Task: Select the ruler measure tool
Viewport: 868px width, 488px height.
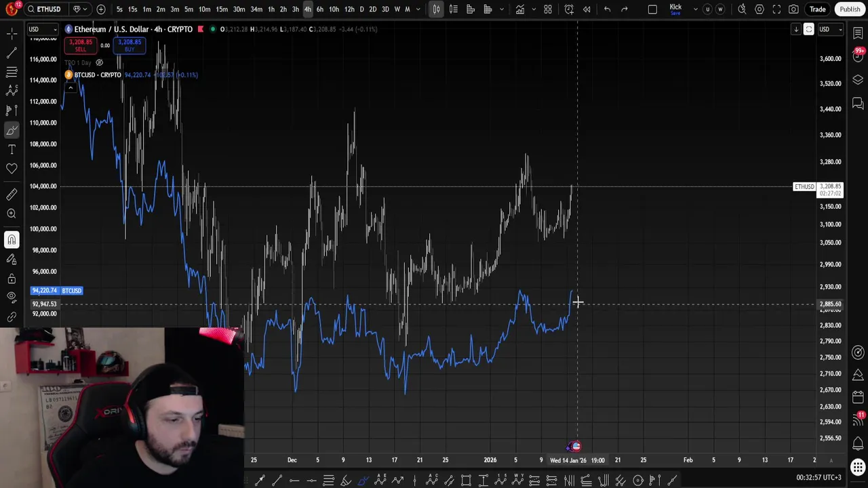Action: tap(12, 195)
